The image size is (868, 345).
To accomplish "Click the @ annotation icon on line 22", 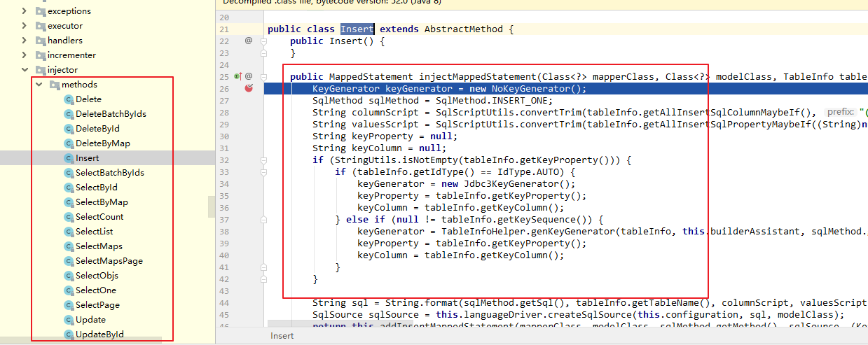I will [249, 41].
